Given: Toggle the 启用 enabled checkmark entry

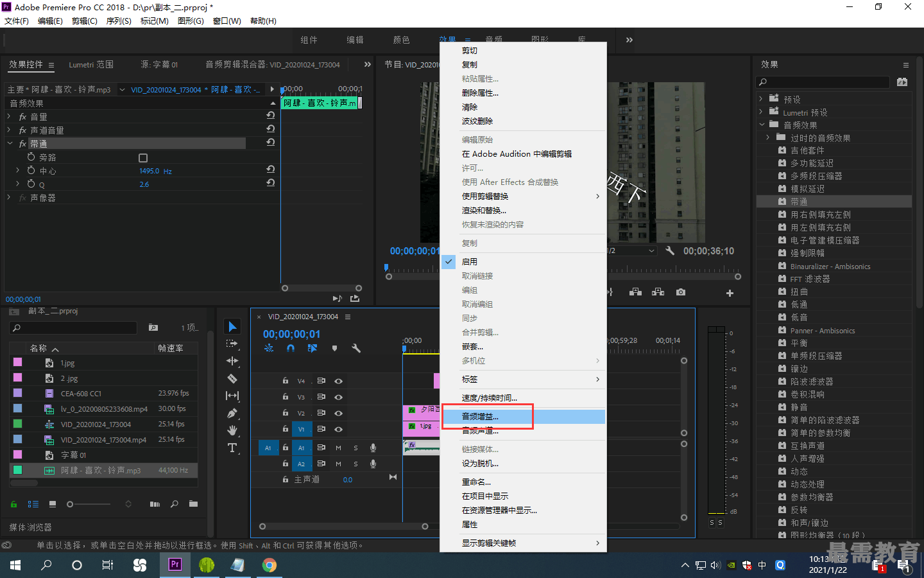Looking at the screenshot, I should pos(523,261).
